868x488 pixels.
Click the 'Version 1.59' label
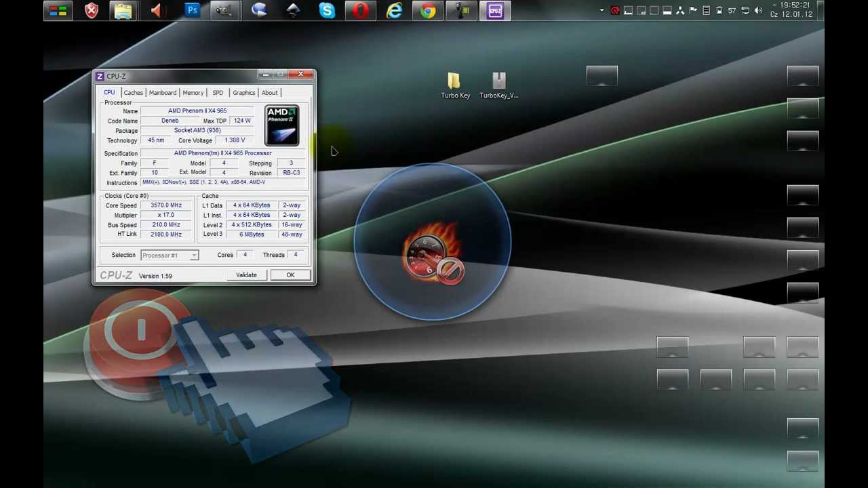coord(155,276)
